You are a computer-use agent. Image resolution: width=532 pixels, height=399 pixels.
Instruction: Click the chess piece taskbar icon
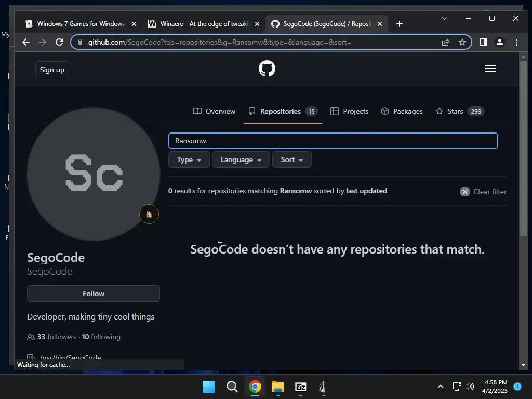tap(323, 387)
